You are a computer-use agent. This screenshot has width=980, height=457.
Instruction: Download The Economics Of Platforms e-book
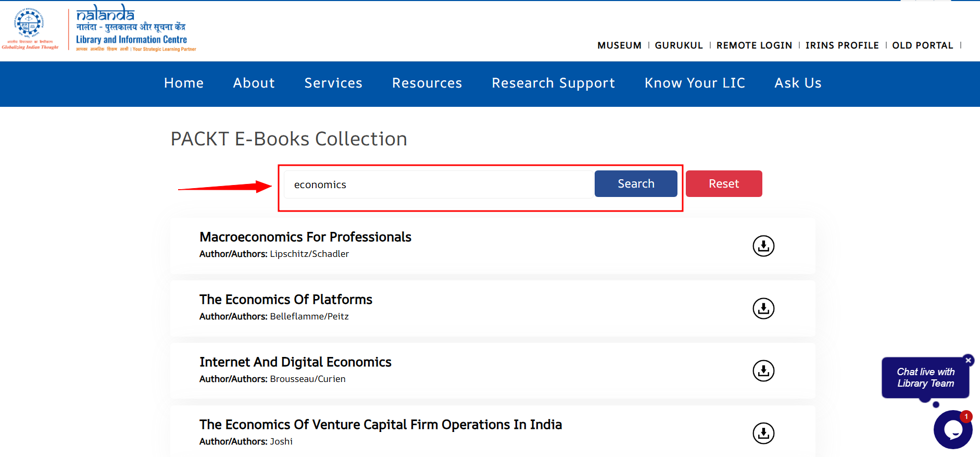tap(763, 308)
